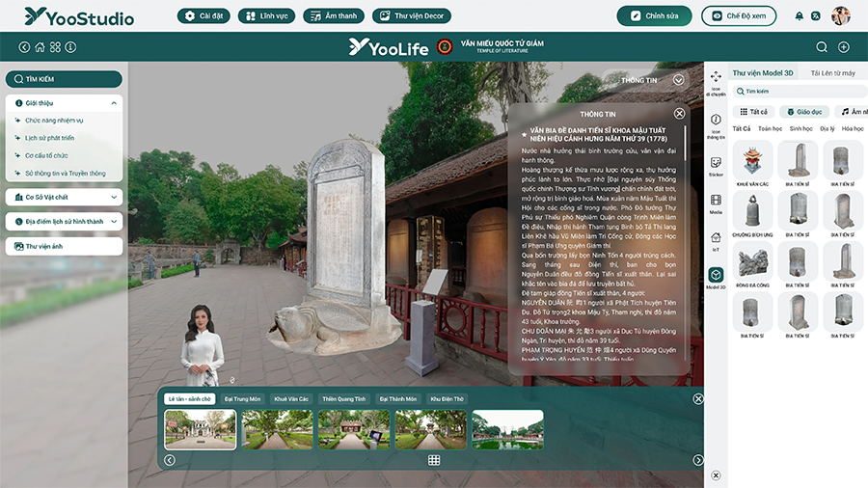This screenshot has height=488, width=868.
Task: Select the info icon (Icon thông tin) tool
Action: click(x=716, y=125)
